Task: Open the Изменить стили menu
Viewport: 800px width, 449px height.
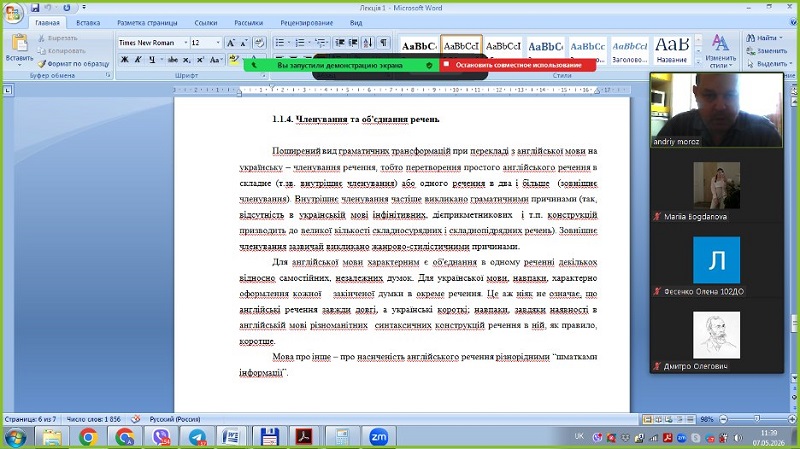Action: pyautogui.click(x=720, y=51)
